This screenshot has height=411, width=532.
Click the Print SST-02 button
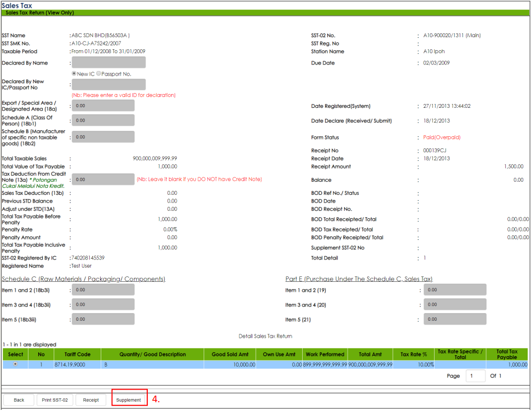pyautogui.click(x=55, y=400)
